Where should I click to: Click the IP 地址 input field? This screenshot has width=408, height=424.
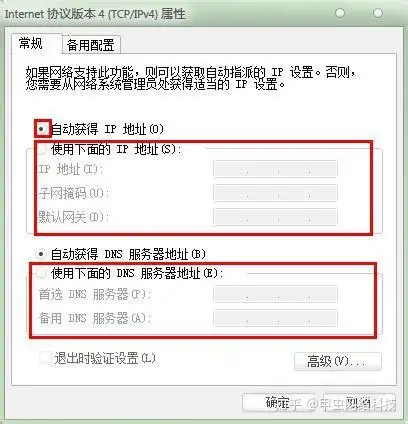pos(275,169)
